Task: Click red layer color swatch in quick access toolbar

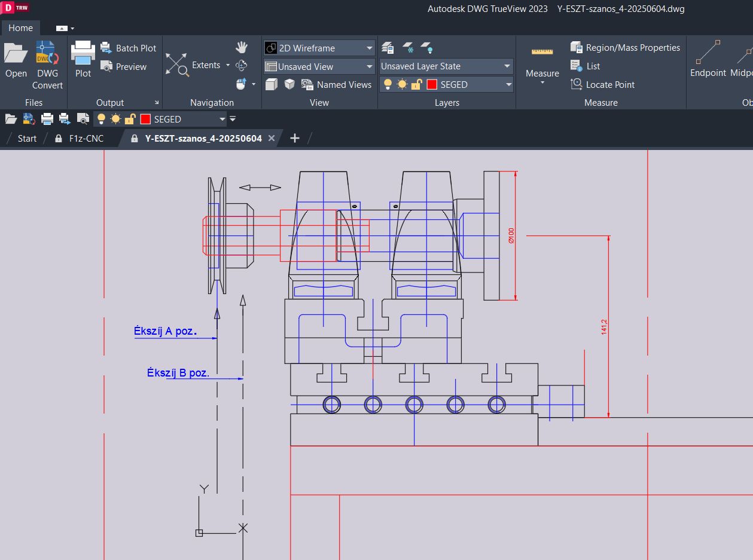Action: [145, 119]
